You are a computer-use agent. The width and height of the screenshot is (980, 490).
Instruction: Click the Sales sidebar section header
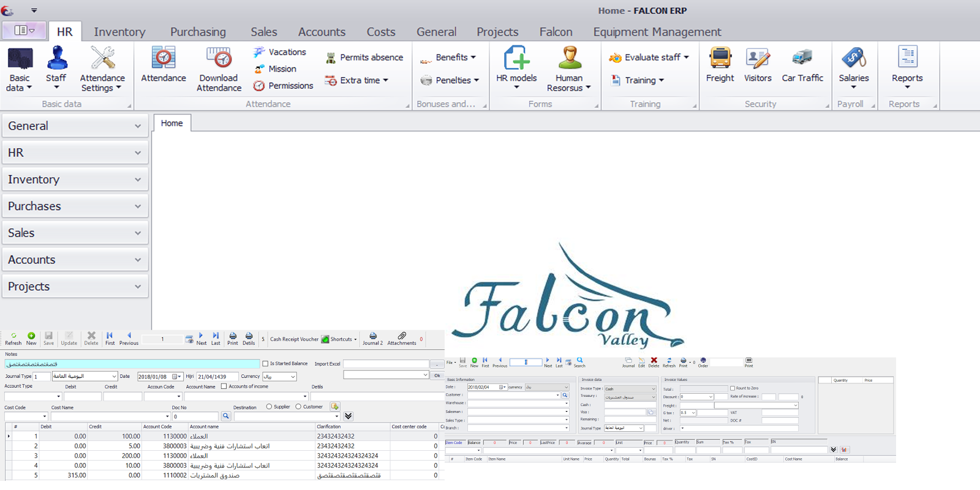(x=75, y=233)
